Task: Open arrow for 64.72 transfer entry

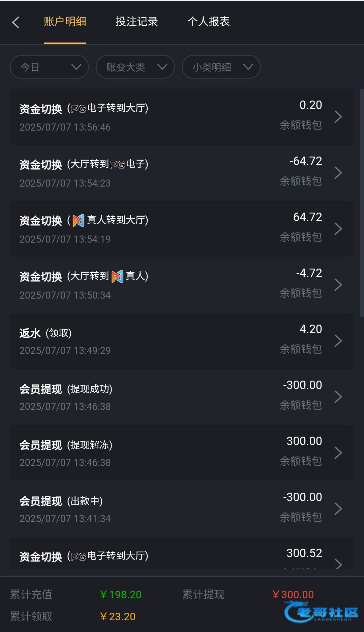Action: pyautogui.click(x=338, y=229)
